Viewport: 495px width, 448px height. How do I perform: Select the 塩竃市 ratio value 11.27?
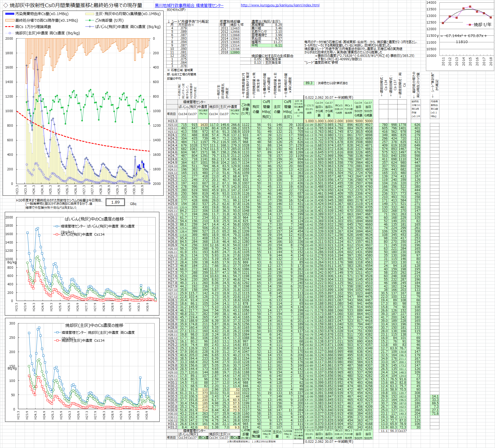pyautogui.click(x=278, y=42)
